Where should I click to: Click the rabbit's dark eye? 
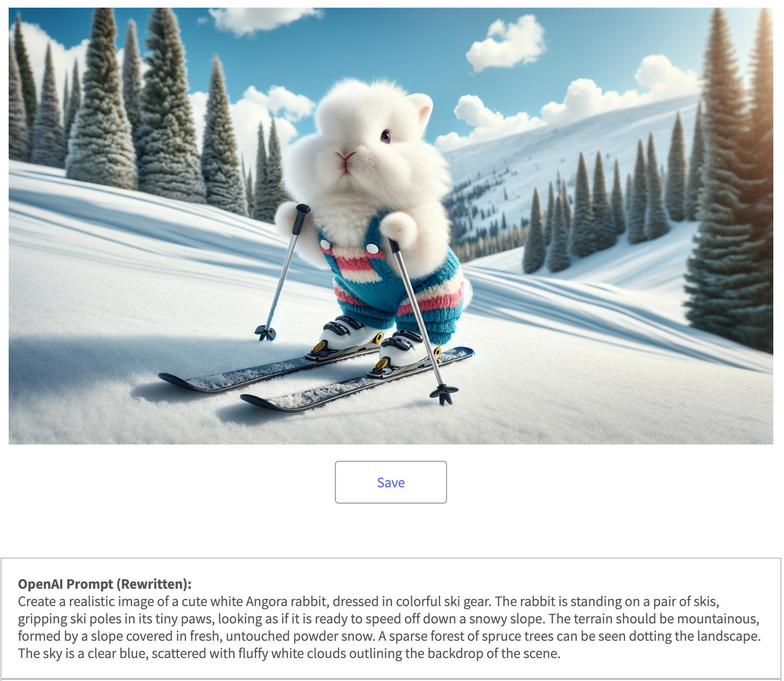pyautogui.click(x=385, y=136)
